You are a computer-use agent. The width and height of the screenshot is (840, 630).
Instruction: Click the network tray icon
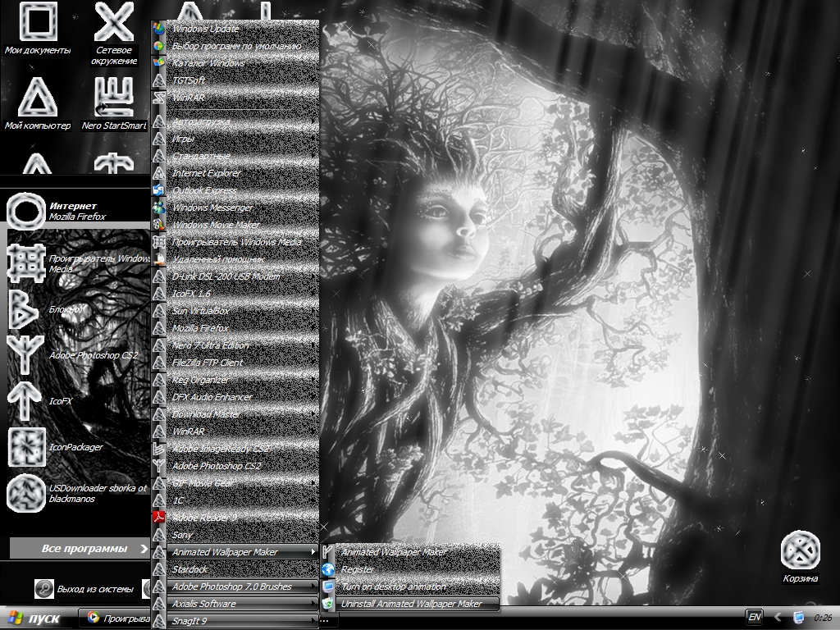tap(799, 618)
